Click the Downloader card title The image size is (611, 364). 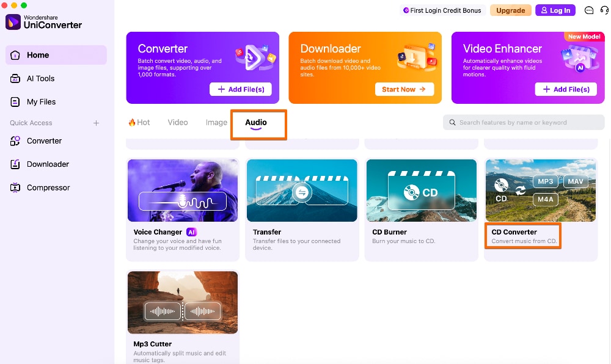(x=331, y=49)
